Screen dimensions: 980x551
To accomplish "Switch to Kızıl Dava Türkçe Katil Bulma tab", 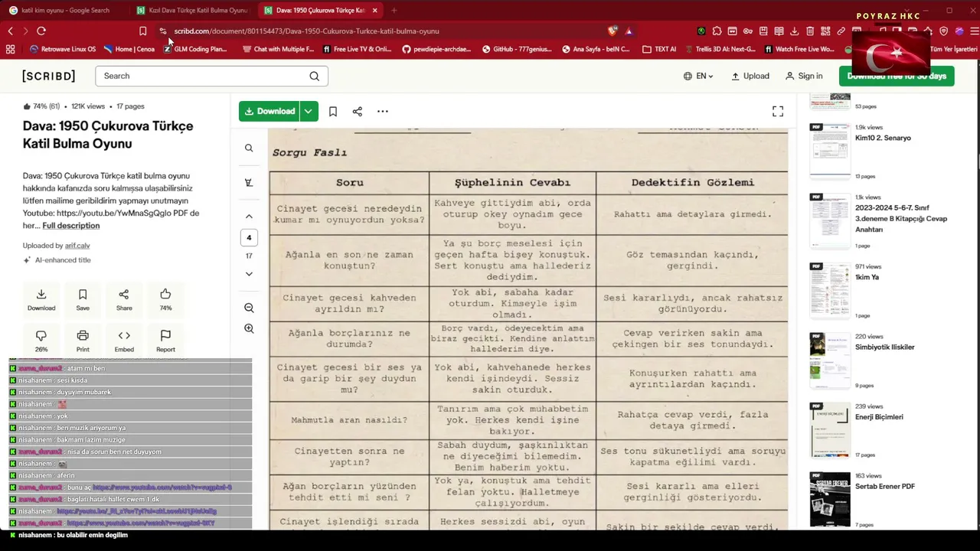I will (193, 11).
